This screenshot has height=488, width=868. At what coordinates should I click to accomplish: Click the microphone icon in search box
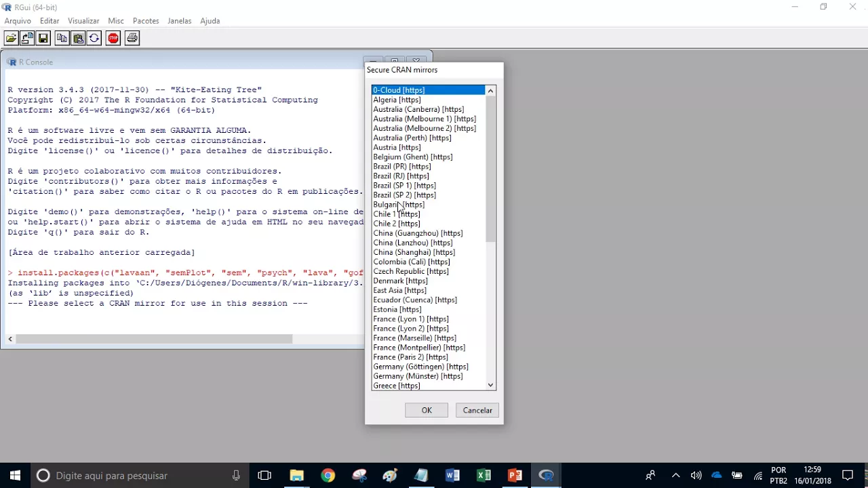click(x=236, y=475)
